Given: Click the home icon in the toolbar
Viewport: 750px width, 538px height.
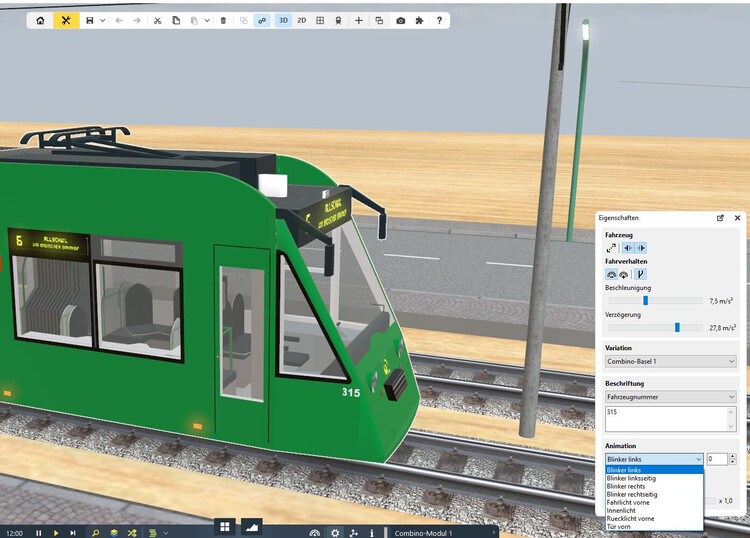Looking at the screenshot, I should tap(40, 20).
